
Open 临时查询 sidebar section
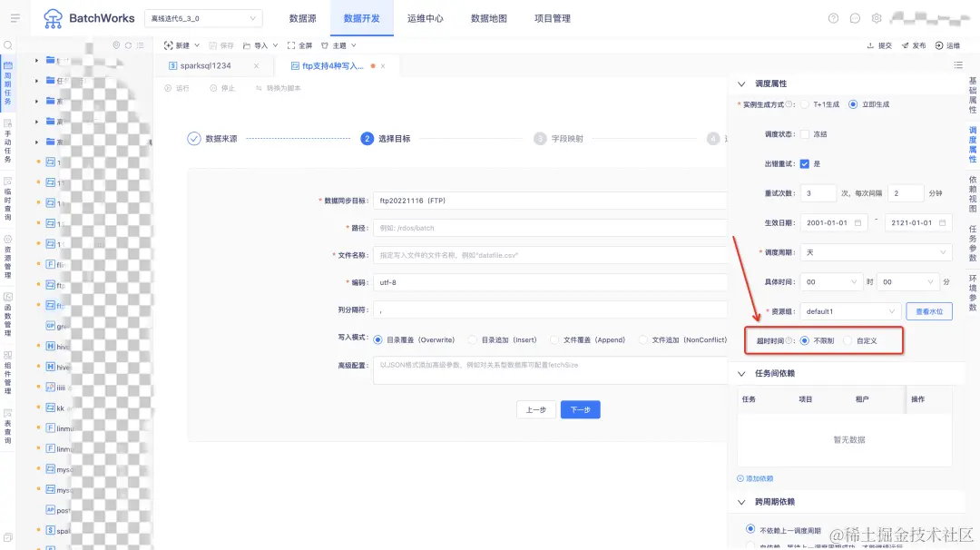click(x=8, y=199)
